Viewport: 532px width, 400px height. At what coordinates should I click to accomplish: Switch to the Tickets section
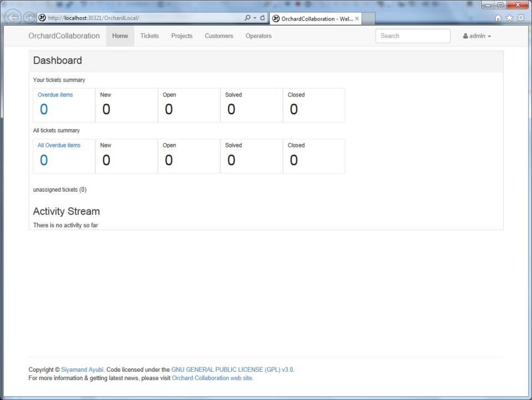pyautogui.click(x=149, y=35)
